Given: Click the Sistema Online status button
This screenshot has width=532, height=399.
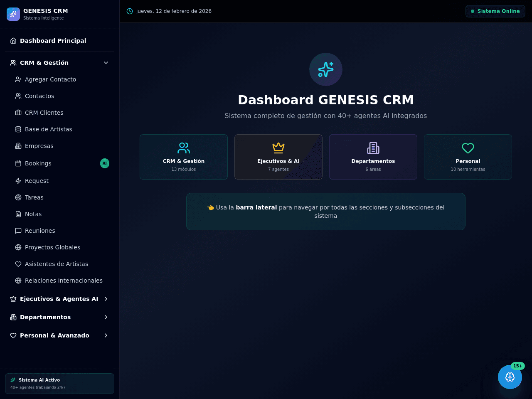Looking at the screenshot, I should (x=495, y=11).
